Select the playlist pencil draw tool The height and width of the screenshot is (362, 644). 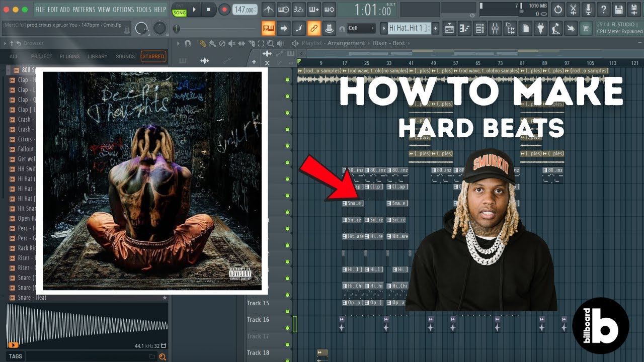[203, 43]
